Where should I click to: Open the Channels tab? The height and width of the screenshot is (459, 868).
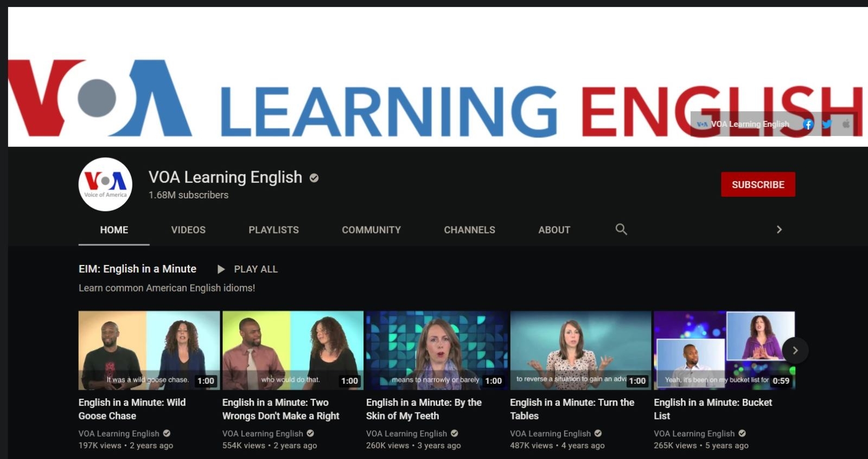[x=469, y=230]
